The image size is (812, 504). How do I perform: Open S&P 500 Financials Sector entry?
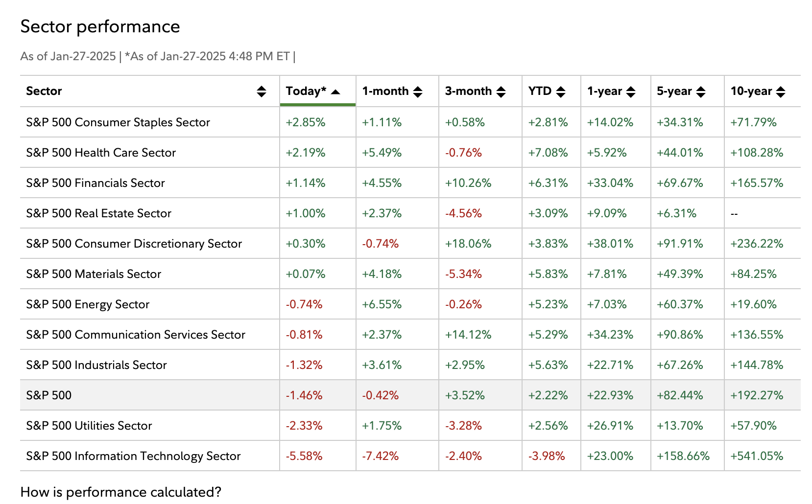(96, 183)
